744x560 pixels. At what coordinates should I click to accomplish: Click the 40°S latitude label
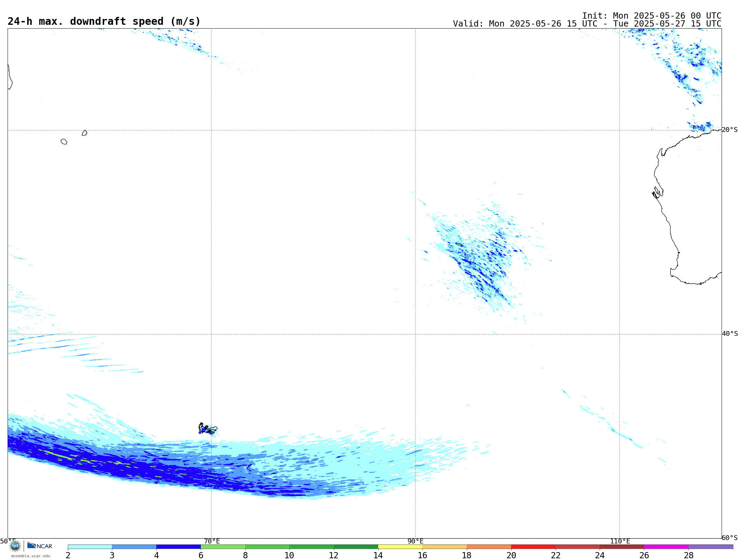(x=730, y=334)
